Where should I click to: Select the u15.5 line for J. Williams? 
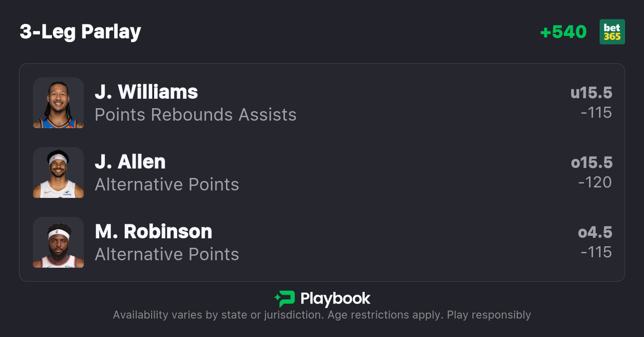(x=591, y=93)
